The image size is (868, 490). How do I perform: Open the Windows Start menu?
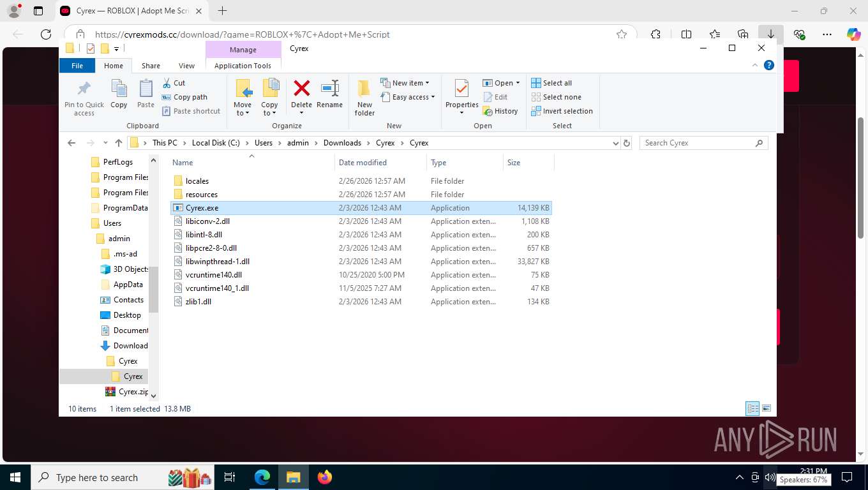click(x=15, y=477)
